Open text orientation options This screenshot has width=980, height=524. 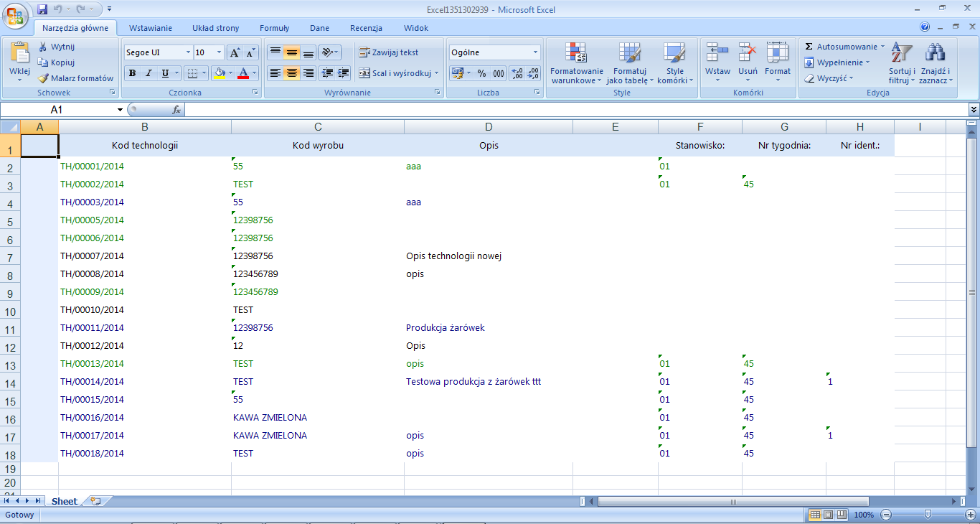click(329, 52)
